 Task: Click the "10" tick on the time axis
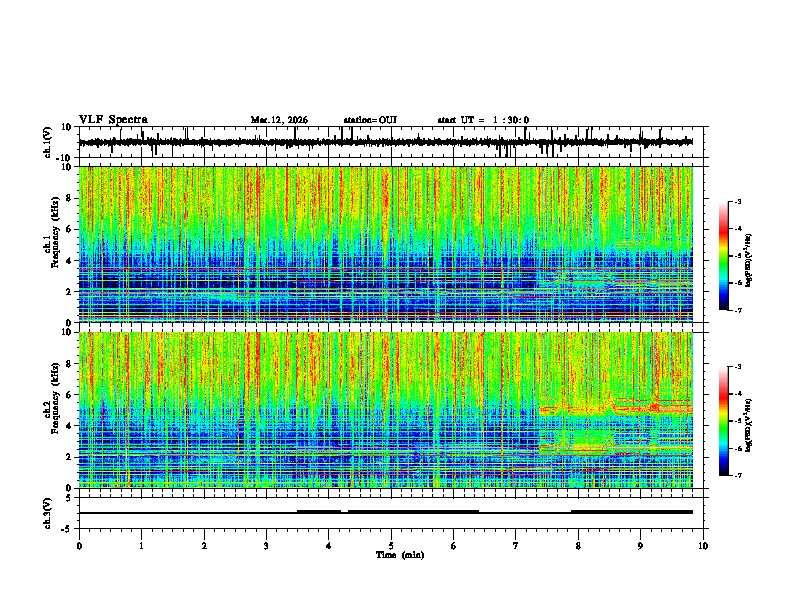[x=703, y=546]
